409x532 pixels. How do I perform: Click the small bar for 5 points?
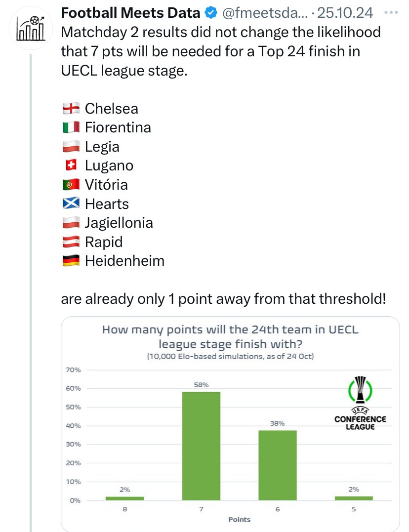pyautogui.click(x=354, y=498)
